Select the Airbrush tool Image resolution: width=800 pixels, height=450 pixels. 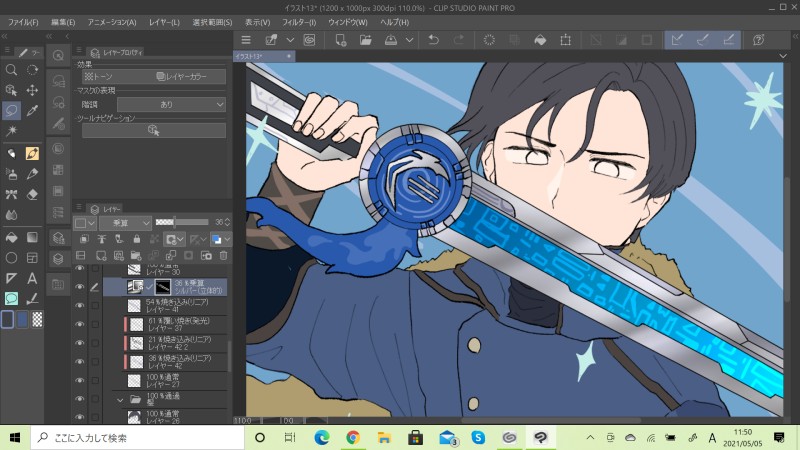11,174
